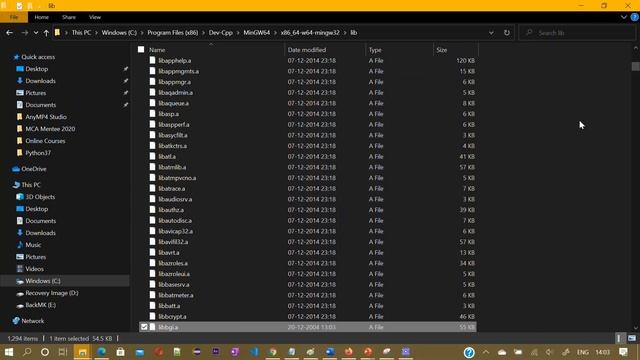The width and height of the screenshot is (640, 360).
Task: Open Action Center notification icon
Action: pos(623,352)
